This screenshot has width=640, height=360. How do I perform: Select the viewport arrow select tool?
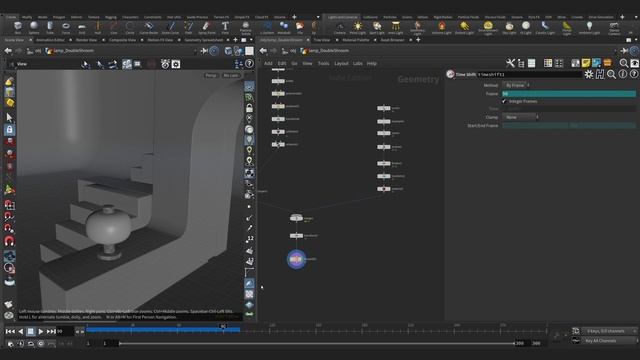point(9,118)
